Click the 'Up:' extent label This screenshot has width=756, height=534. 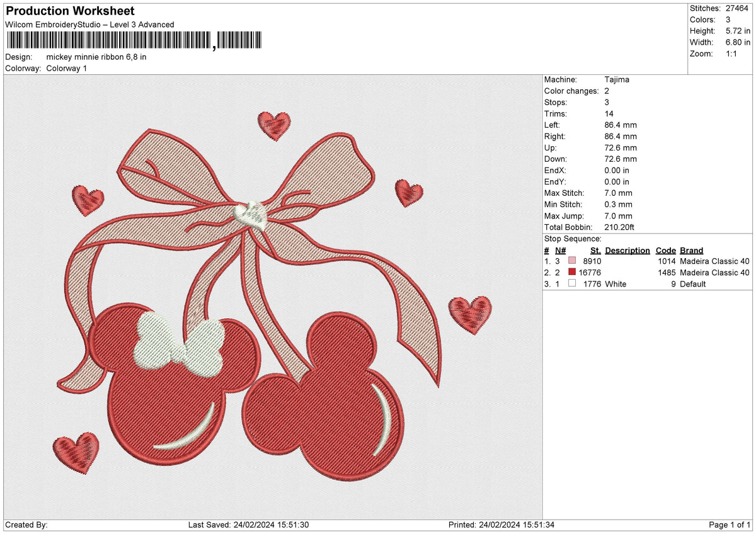click(x=551, y=148)
